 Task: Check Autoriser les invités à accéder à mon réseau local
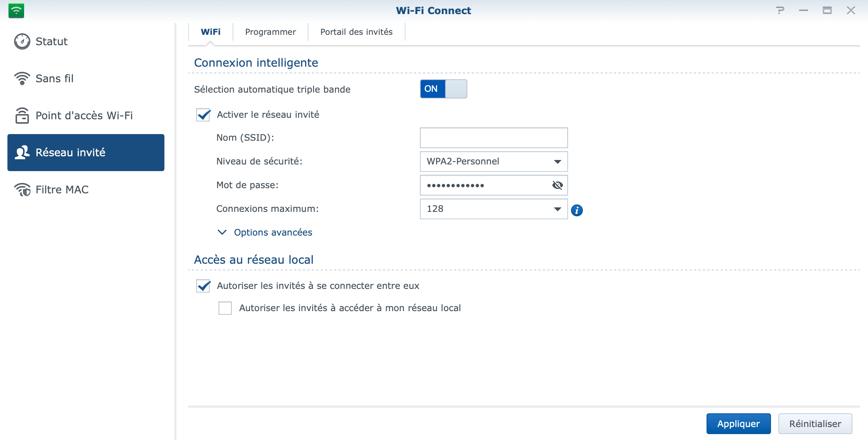pyautogui.click(x=225, y=308)
